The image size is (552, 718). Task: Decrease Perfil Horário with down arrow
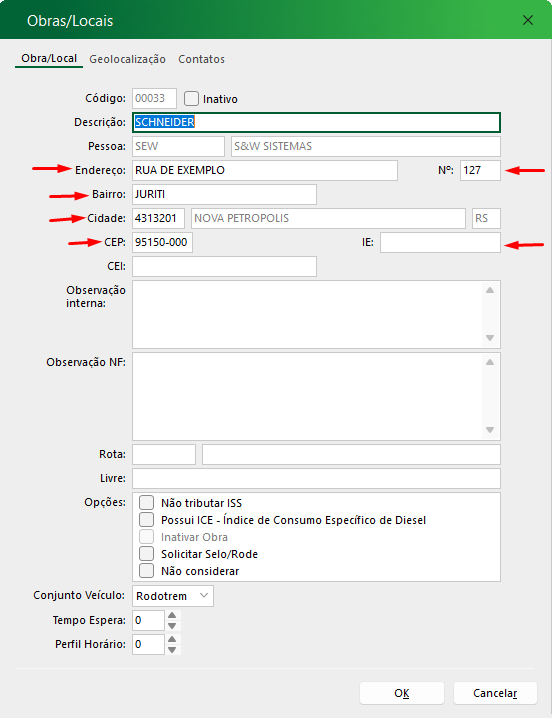pos(172,650)
